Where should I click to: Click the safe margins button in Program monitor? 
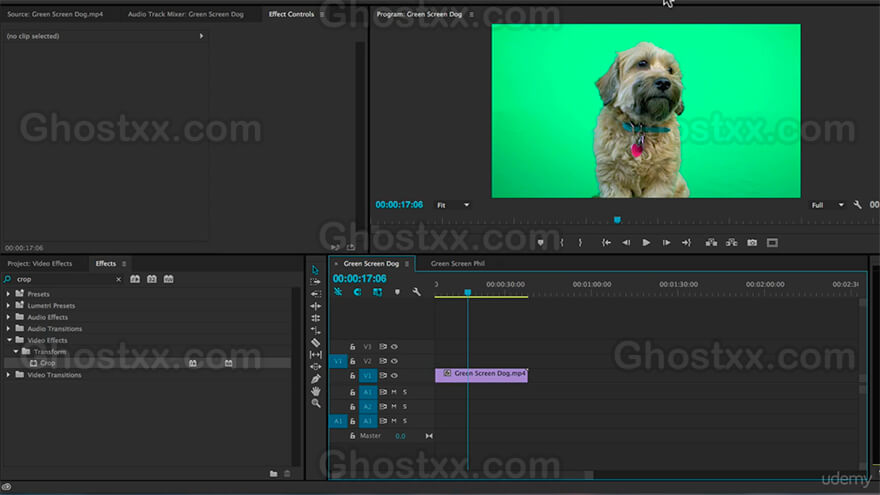[x=772, y=242]
